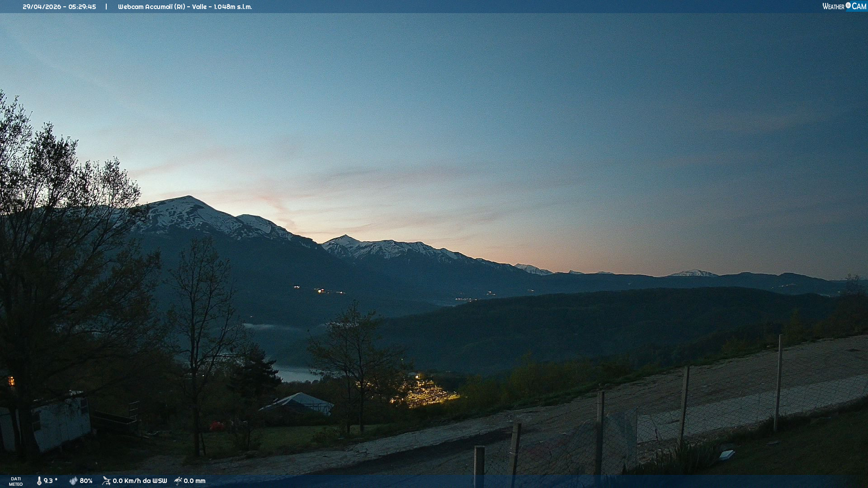868x488 pixels.
Task: Click the wind anemometer icon
Action: tap(106, 481)
